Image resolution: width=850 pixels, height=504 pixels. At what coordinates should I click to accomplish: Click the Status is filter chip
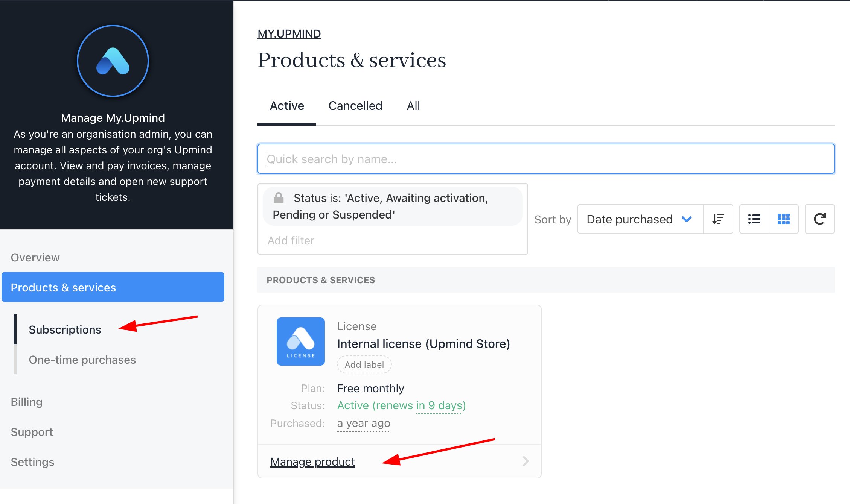[393, 206]
